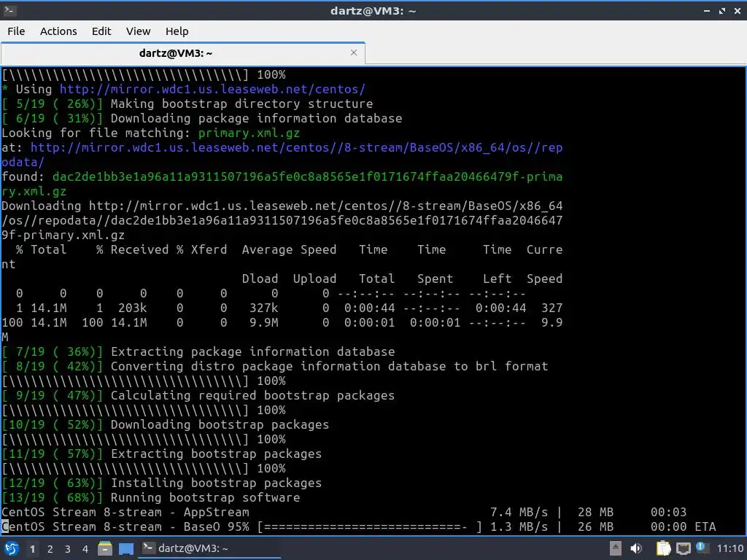Click the green primary.xml.gz file name
747x560 pixels.
pyautogui.click(x=249, y=133)
